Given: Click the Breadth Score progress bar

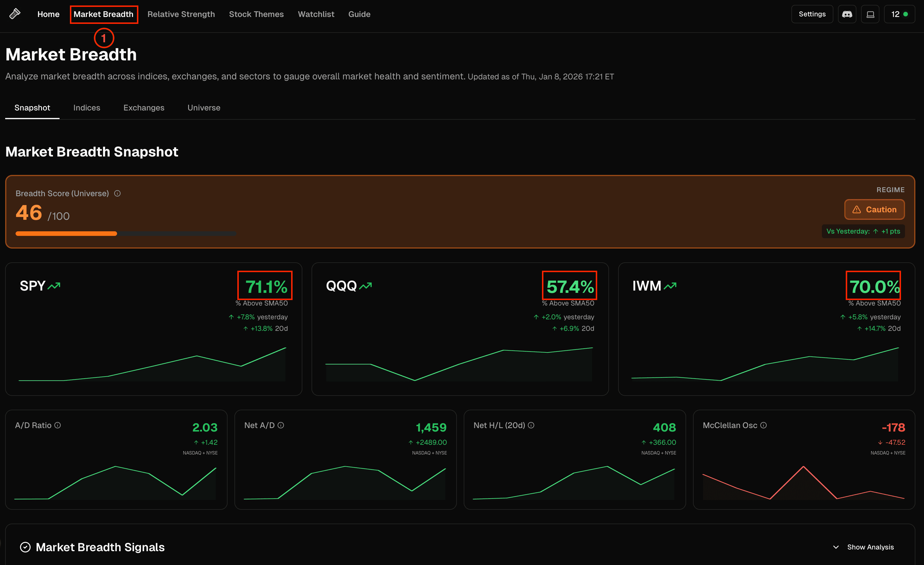Looking at the screenshot, I should tap(126, 233).
